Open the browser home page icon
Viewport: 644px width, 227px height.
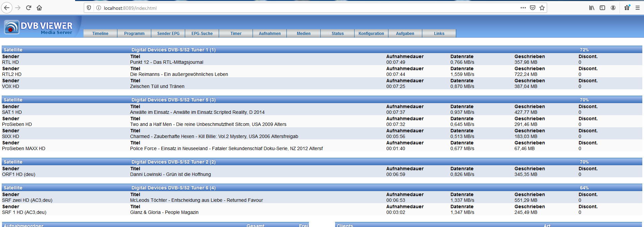[x=39, y=8]
